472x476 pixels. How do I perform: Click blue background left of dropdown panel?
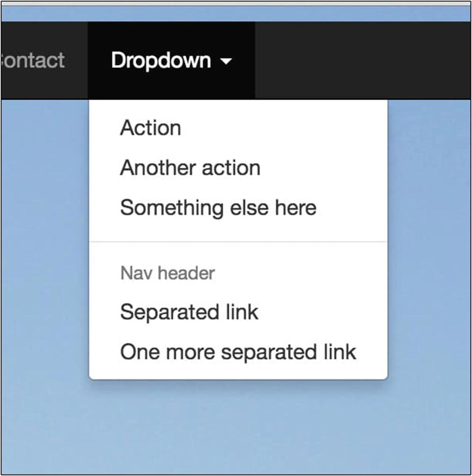[x=44, y=236]
